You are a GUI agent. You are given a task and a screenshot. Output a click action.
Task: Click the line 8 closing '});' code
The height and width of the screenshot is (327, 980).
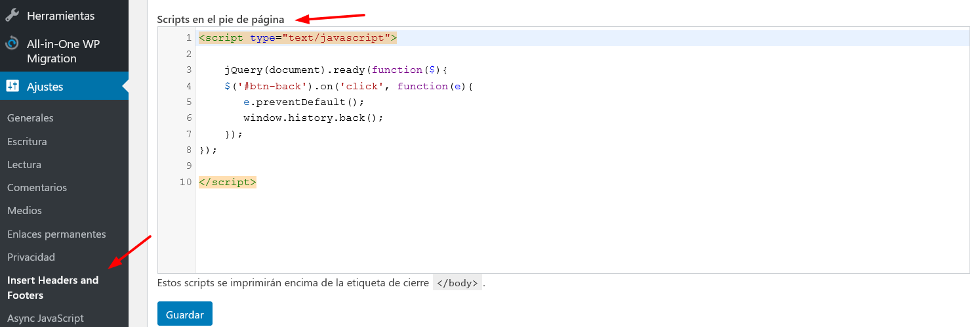[207, 150]
